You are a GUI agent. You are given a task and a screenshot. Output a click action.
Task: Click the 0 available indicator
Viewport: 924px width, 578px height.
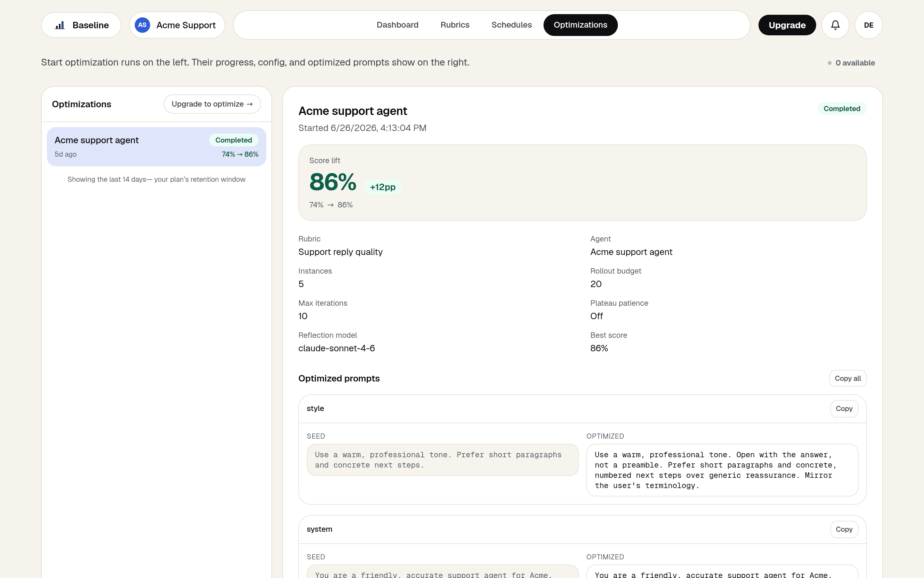click(x=851, y=63)
